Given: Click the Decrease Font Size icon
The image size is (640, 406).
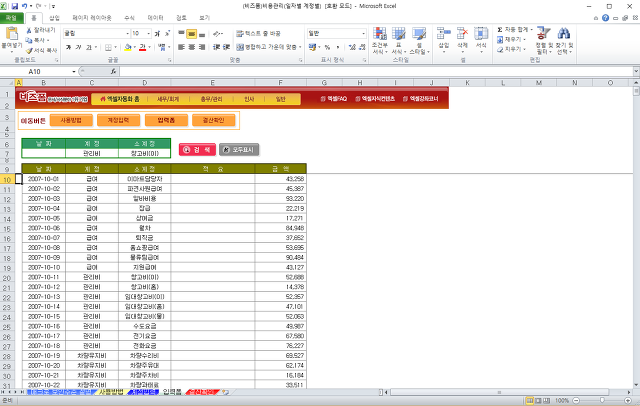Looking at the screenshot, I should 167,33.
